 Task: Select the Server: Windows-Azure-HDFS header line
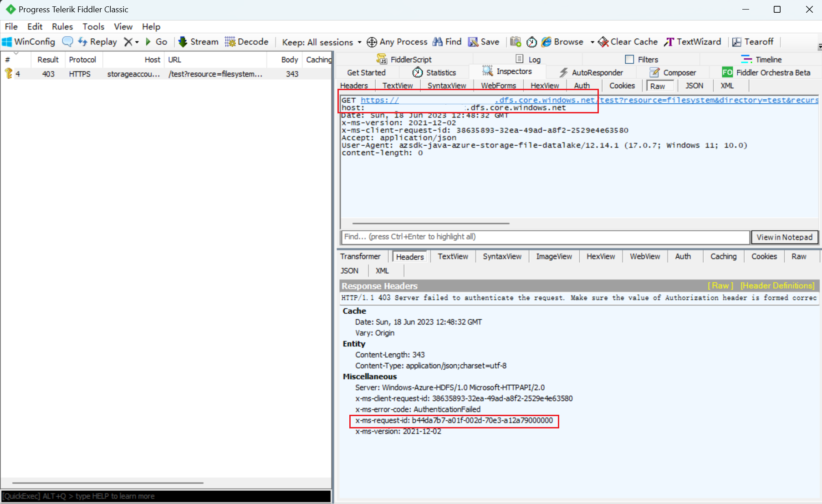(450, 387)
